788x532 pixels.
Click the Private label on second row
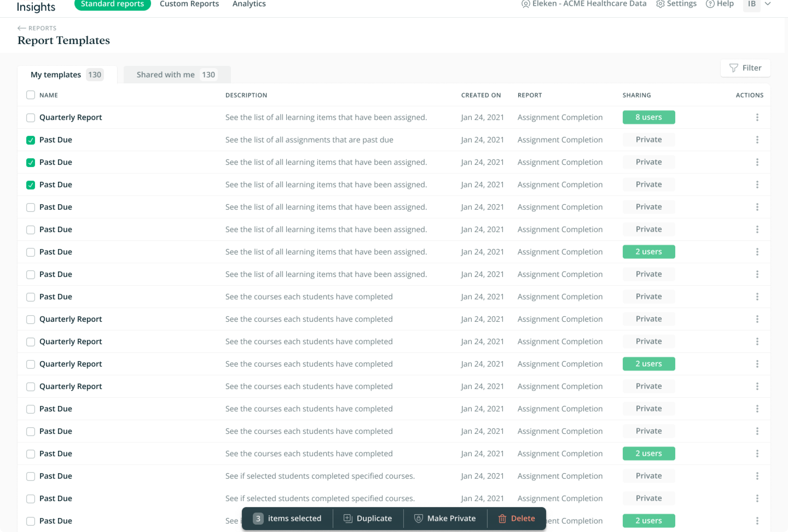(648, 140)
